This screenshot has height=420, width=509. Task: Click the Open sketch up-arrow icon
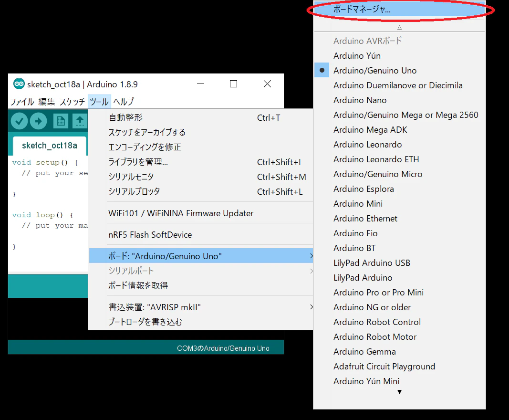[x=80, y=121]
